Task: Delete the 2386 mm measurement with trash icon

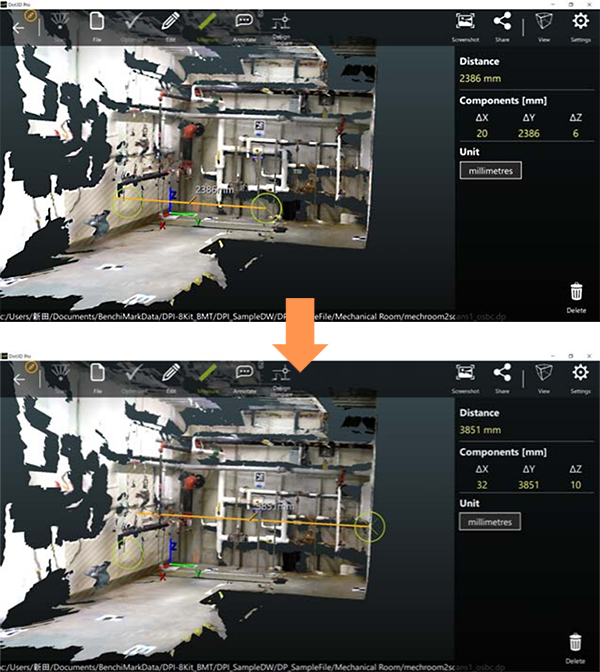Action: (576, 297)
